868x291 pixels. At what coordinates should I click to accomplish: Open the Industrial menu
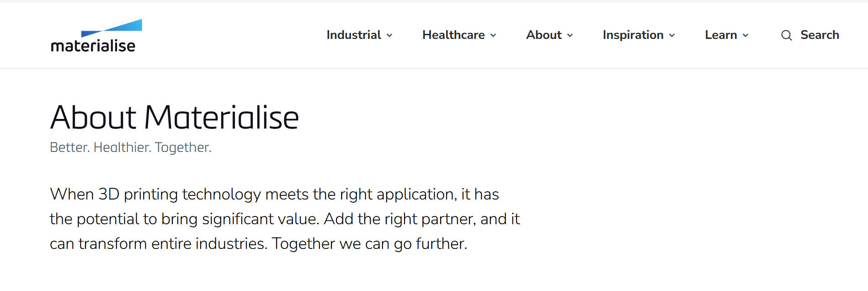(x=354, y=35)
